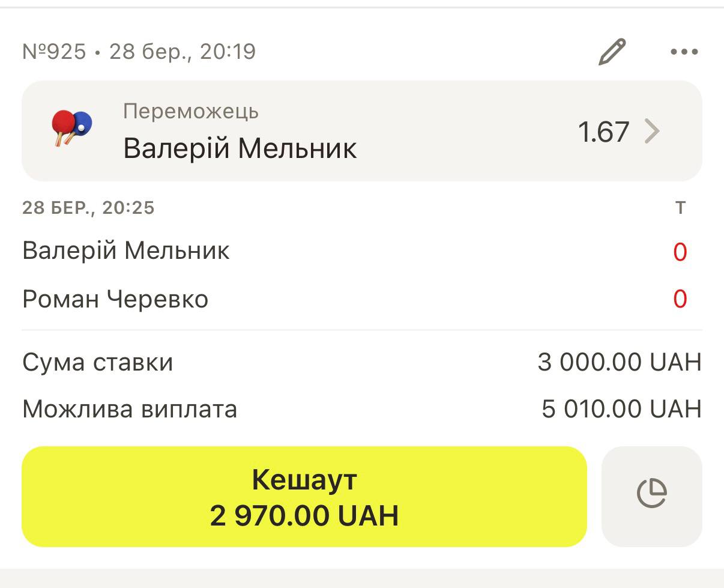
Task: Tap Валерій Мельник's red score 0
Action: point(680,252)
